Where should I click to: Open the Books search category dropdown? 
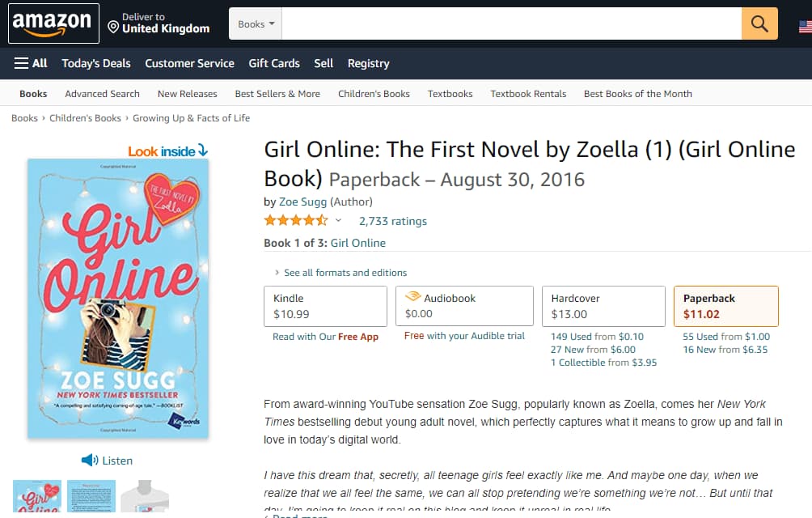pyautogui.click(x=256, y=24)
